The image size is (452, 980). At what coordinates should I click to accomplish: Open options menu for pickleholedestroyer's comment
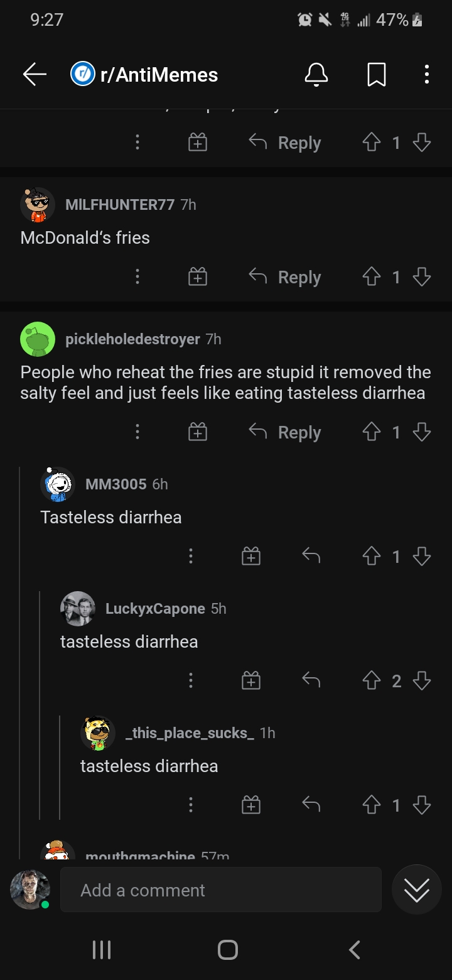(137, 432)
